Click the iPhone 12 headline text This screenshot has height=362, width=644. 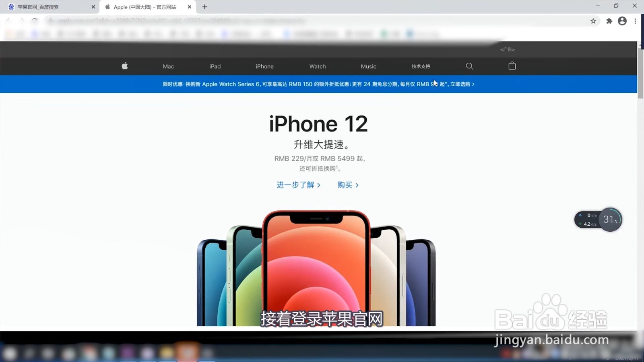pyautogui.click(x=318, y=123)
